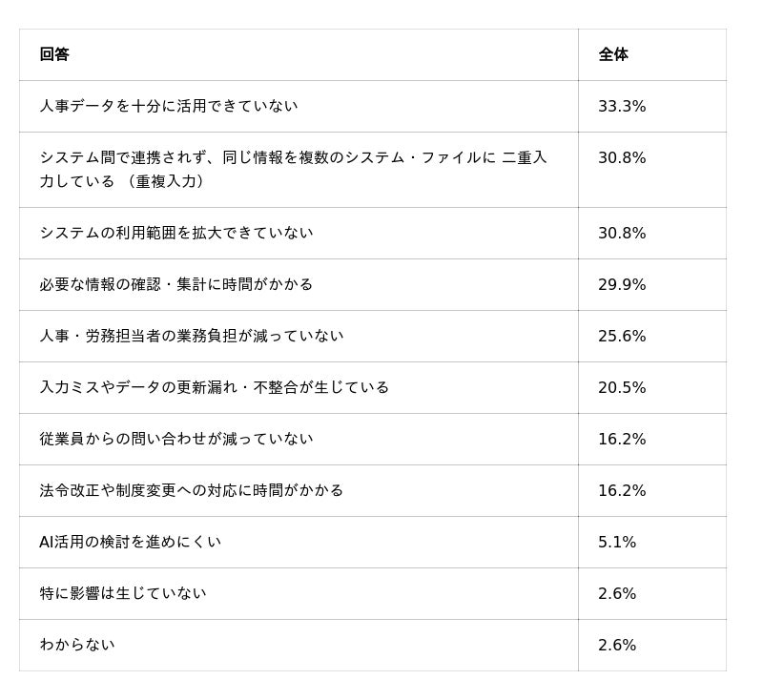Click the 5.1% value cell

point(616,542)
